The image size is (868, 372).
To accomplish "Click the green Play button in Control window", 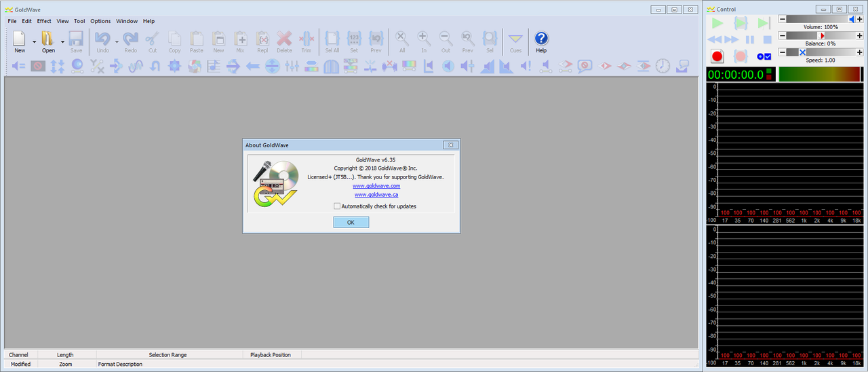I will coord(716,23).
